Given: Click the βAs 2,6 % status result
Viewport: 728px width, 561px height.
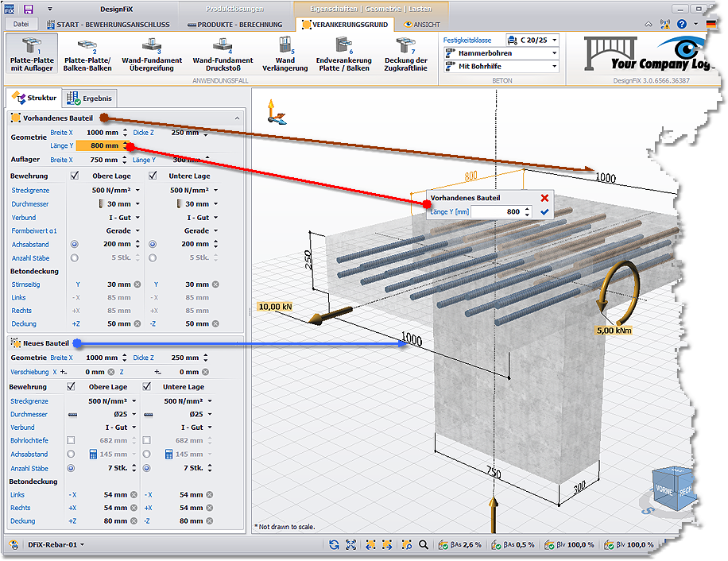Looking at the screenshot, I should pyautogui.click(x=459, y=545).
